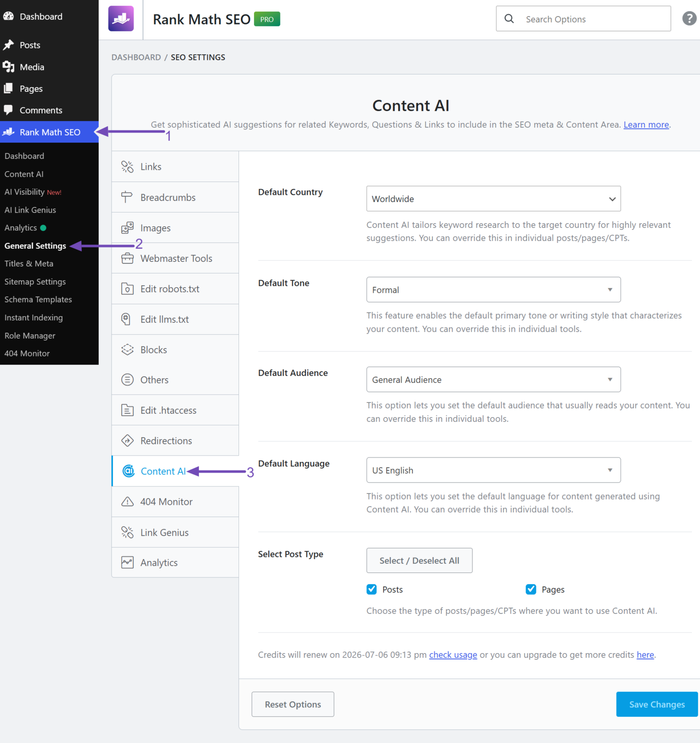Click the Rank Math logo icon
The width and height of the screenshot is (700, 743).
pyautogui.click(x=121, y=19)
